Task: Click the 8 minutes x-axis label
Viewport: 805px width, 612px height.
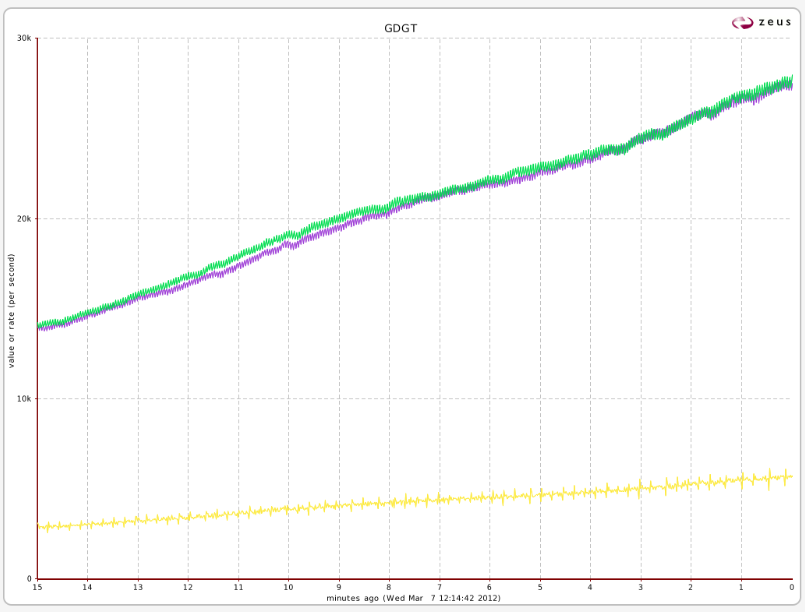Action: (389, 587)
